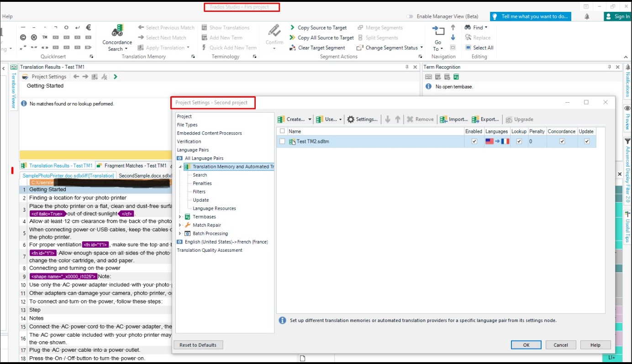Viewport: 632px width, 364px height.
Task: Insert copyright symbol from QuickInsert
Action: pos(23,37)
